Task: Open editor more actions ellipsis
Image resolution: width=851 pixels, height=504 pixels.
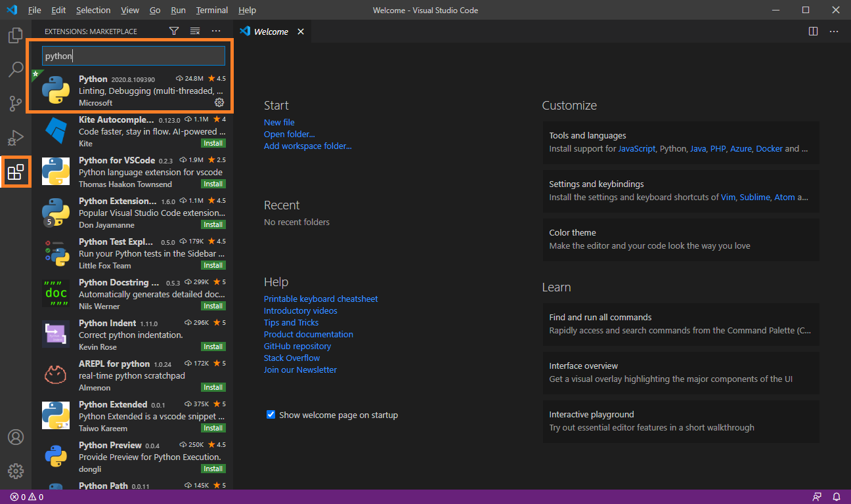Action: tap(834, 31)
